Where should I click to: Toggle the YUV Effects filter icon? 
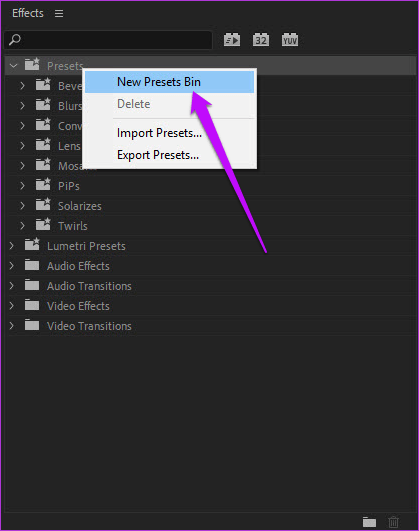coord(290,40)
